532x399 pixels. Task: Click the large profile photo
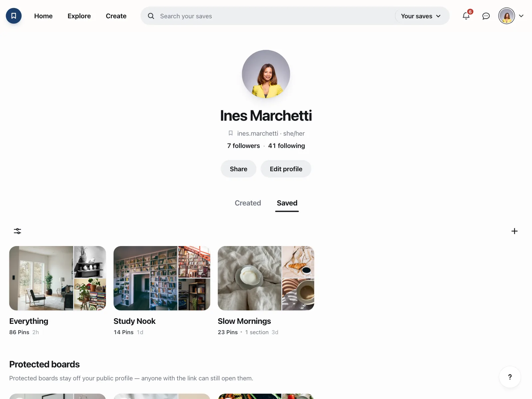tap(266, 74)
